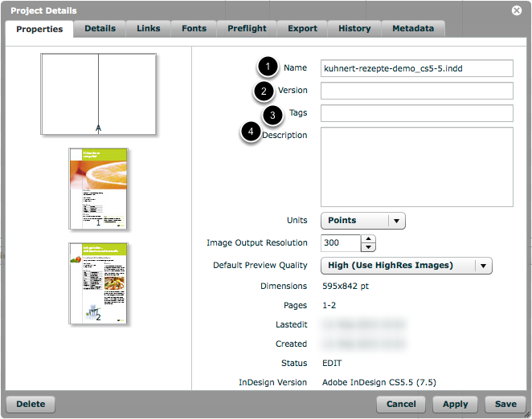The image size is (532, 419).
Task: Switch to the Details tab
Action: tap(100, 28)
